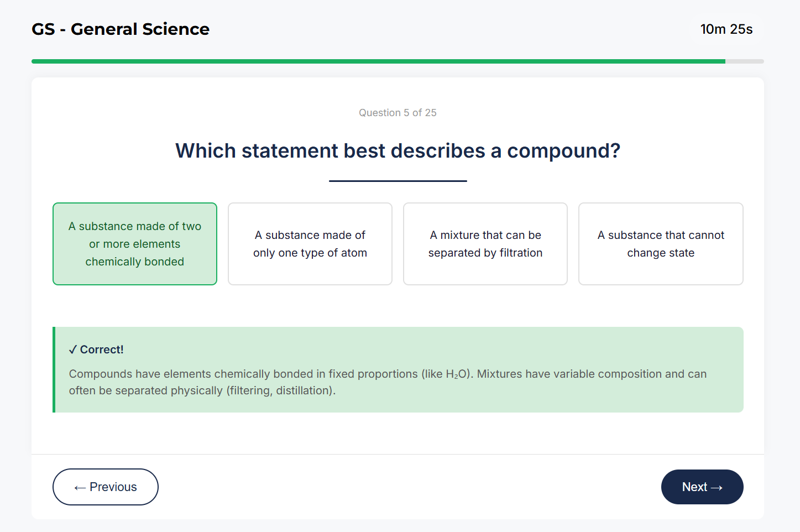This screenshot has height=532, width=800.
Task: Click the underline divider below the question
Action: pyautogui.click(x=398, y=179)
